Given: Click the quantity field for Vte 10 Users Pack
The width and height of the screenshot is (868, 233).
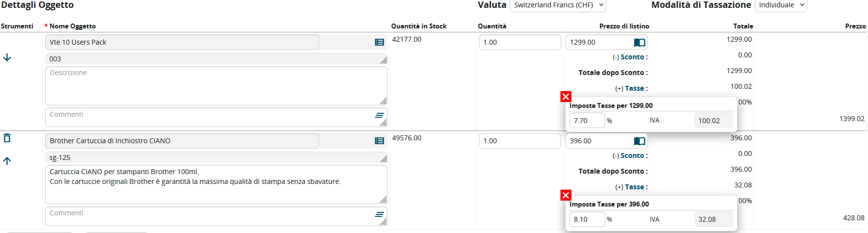Looking at the screenshot, I should click(x=520, y=43).
